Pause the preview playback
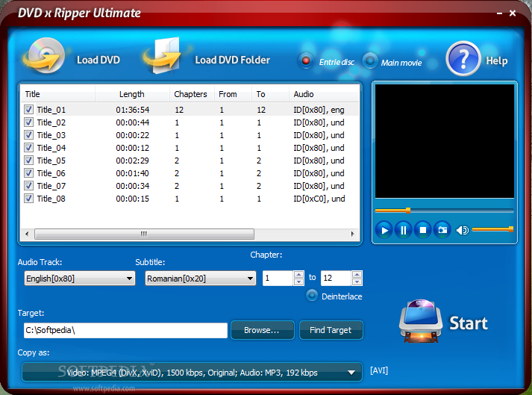The width and height of the screenshot is (532, 395). pyautogui.click(x=404, y=230)
